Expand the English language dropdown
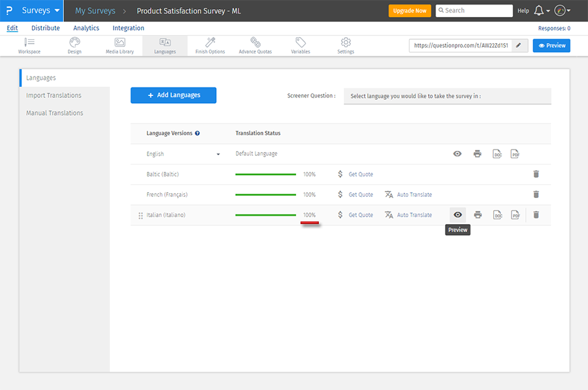The image size is (588, 390). pos(218,154)
